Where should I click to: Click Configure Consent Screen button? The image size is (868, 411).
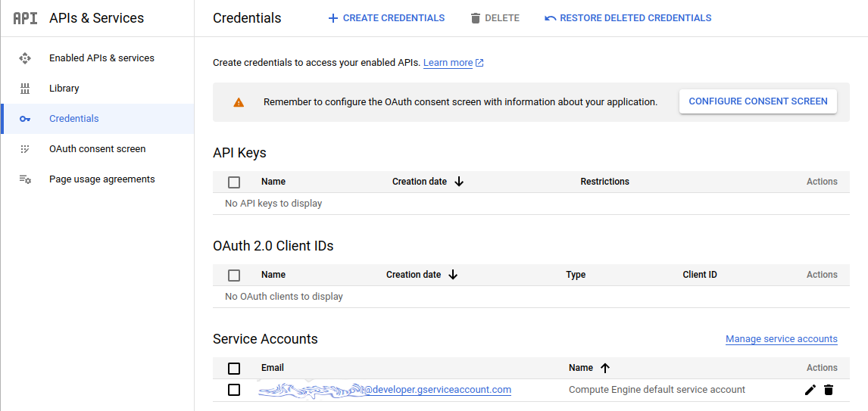(x=757, y=101)
